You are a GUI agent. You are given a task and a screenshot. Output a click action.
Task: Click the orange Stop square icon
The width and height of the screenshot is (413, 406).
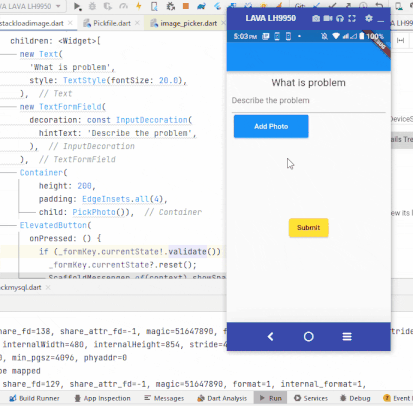pos(186,6)
